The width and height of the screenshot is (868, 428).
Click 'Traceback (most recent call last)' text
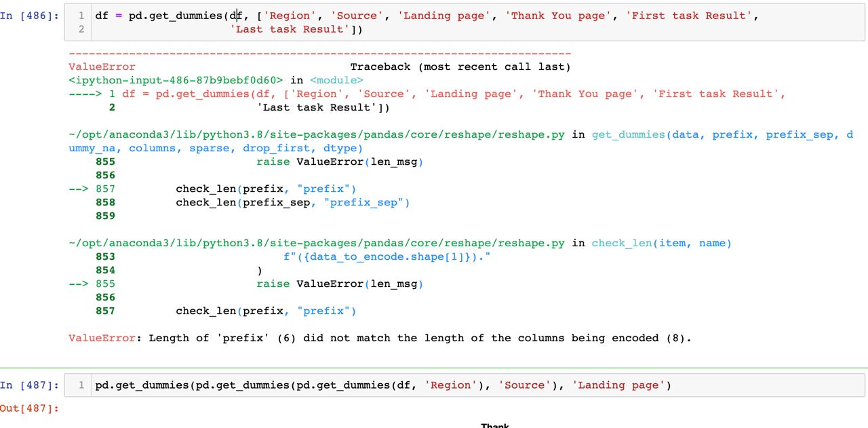tap(460, 66)
